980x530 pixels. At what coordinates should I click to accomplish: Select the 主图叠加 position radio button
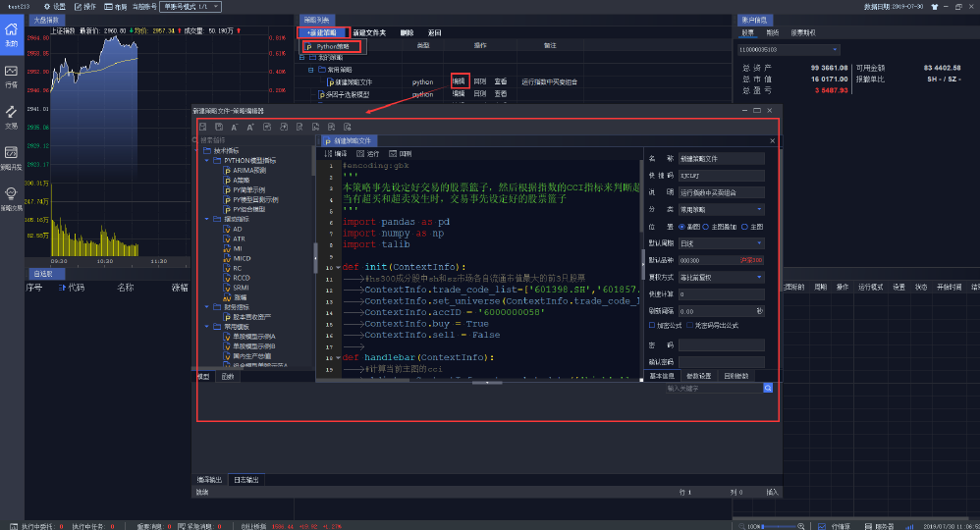point(706,227)
